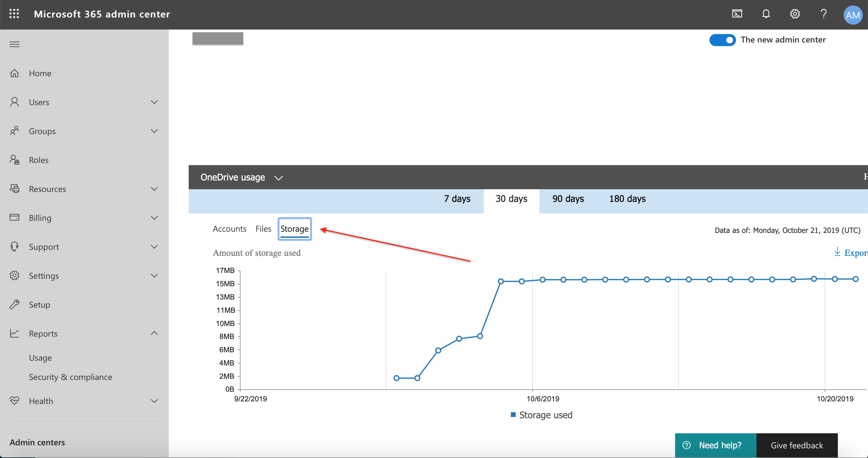Click the Billing card icon
868x458 pixels.
pos(14,217)
